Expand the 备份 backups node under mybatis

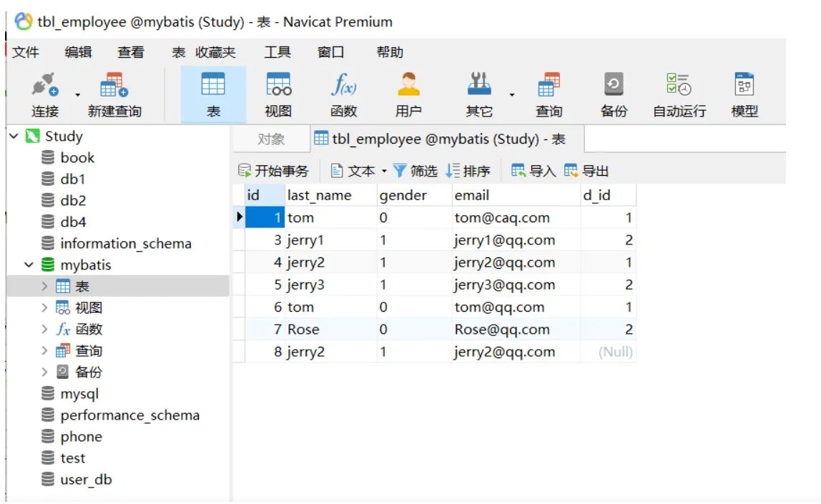point(44,372)
